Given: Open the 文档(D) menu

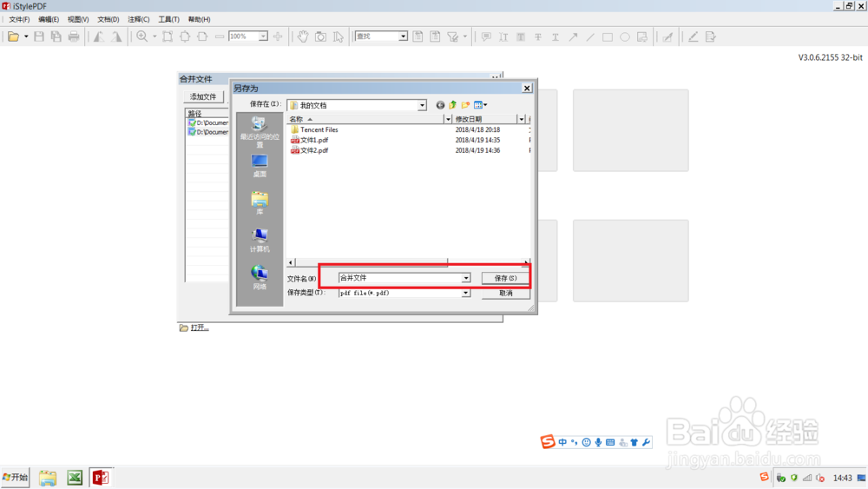Looking at the screenshot, I should click(x=108, y=19).
